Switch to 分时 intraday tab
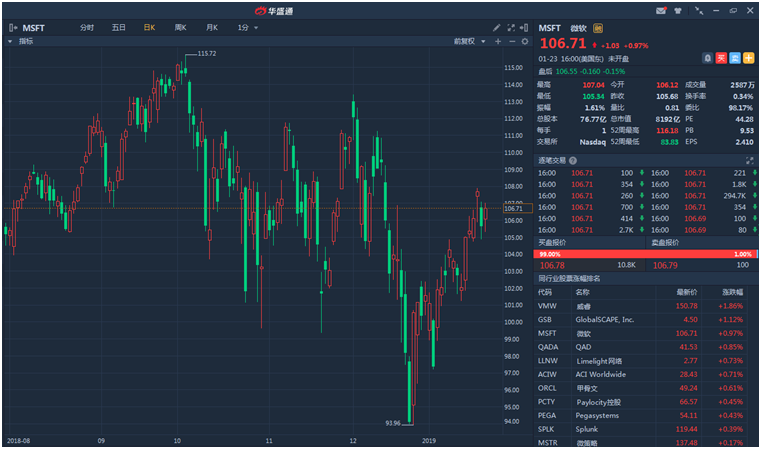Viewport: 761px width, 449px height. click(x=87, y=28)
